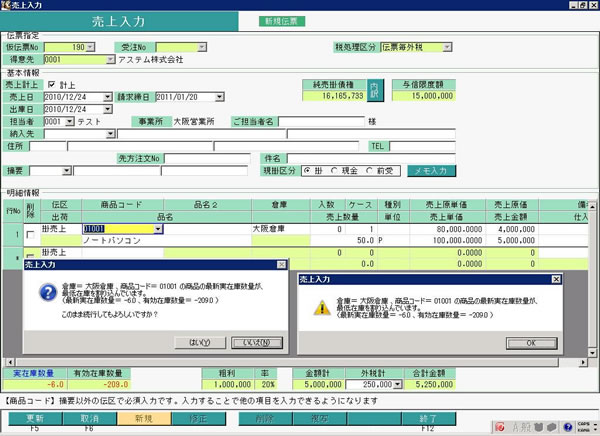Viewport: 600px width, 436px height.
Task: Click the 修正 button
Action: point(199,419)
